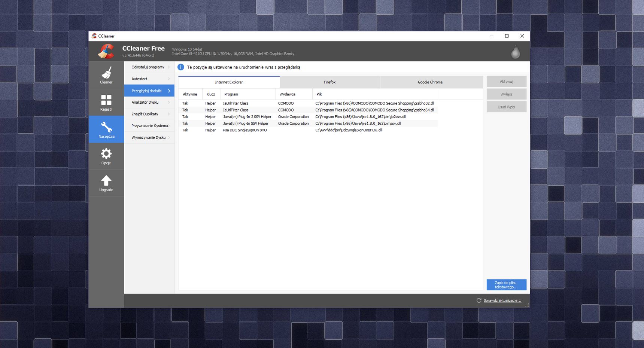The image size is (644, 348).
Task: Maximize the CCleaner window
Action: (x=507, y=36)
